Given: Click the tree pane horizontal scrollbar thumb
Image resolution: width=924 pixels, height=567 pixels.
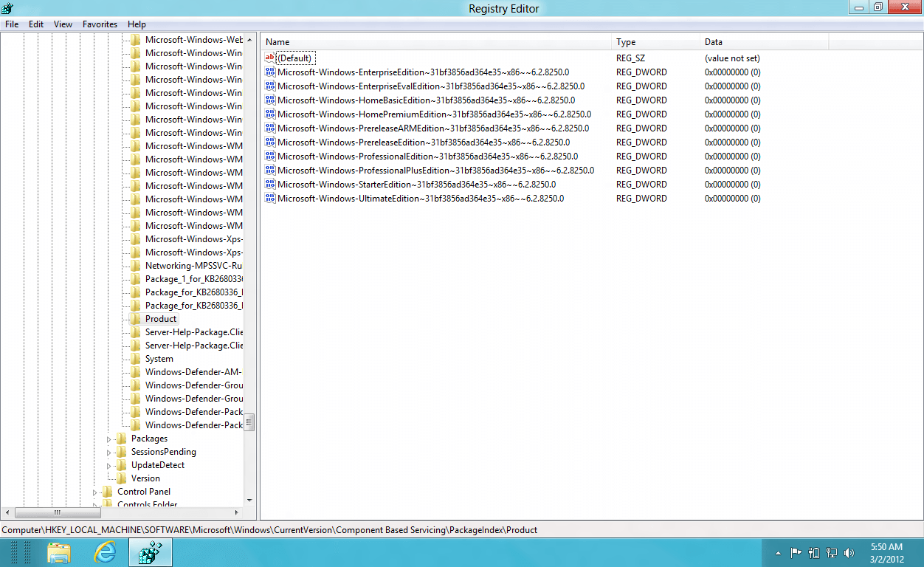Looking at the screenshot, I should [x=57, y=512].
